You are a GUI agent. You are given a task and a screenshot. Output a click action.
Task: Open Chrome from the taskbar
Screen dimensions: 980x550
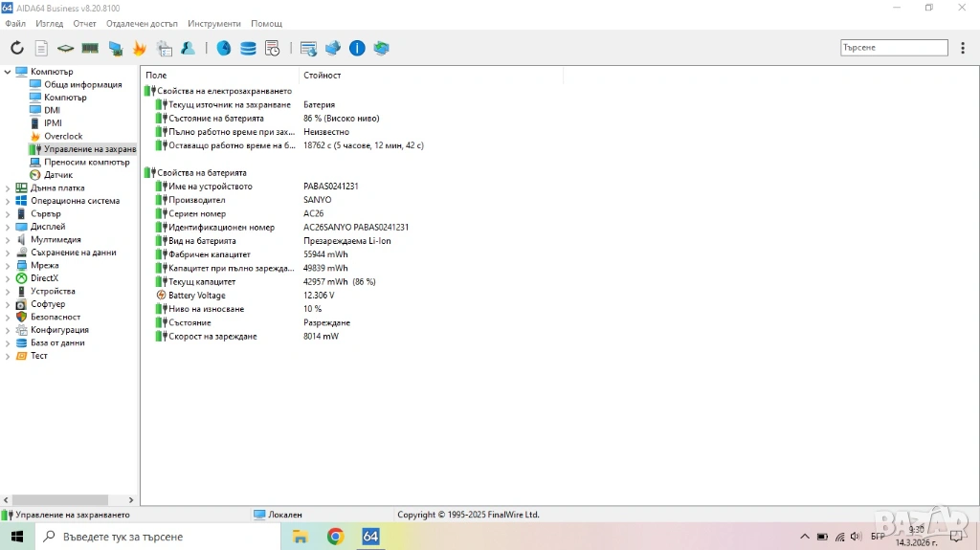(335, 537)
